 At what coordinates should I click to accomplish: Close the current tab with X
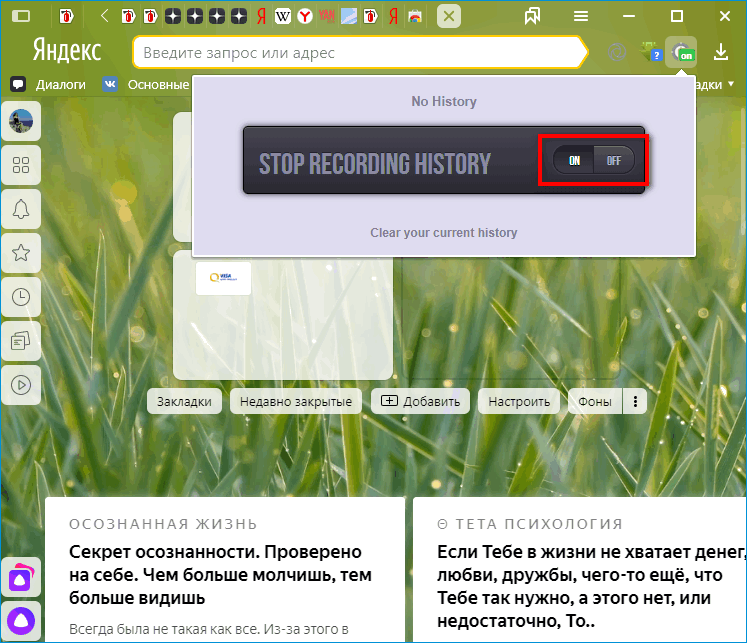[448, 16]
